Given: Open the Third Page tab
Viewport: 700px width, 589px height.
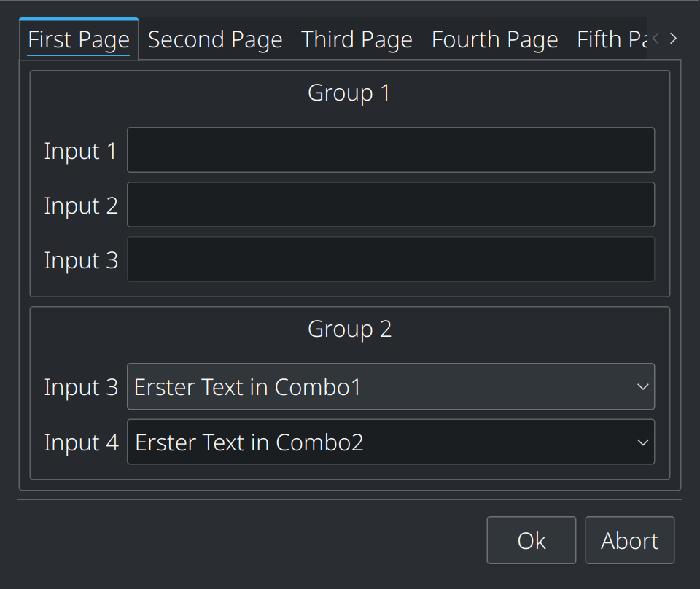Looking at the screenshot, I should tap(357, 39).
